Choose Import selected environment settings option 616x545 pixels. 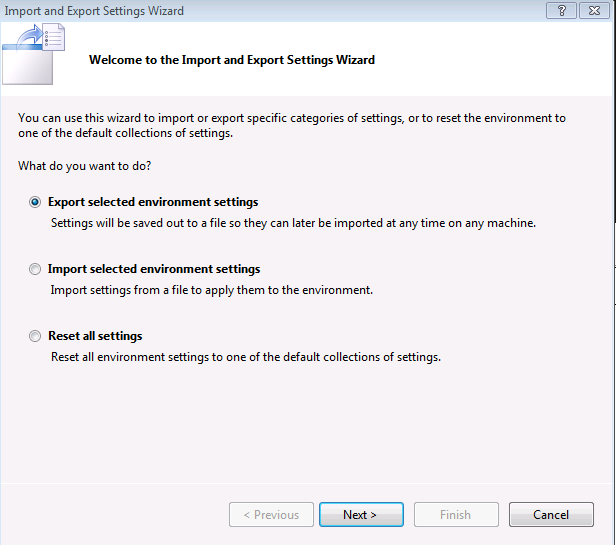coord(35,269)
